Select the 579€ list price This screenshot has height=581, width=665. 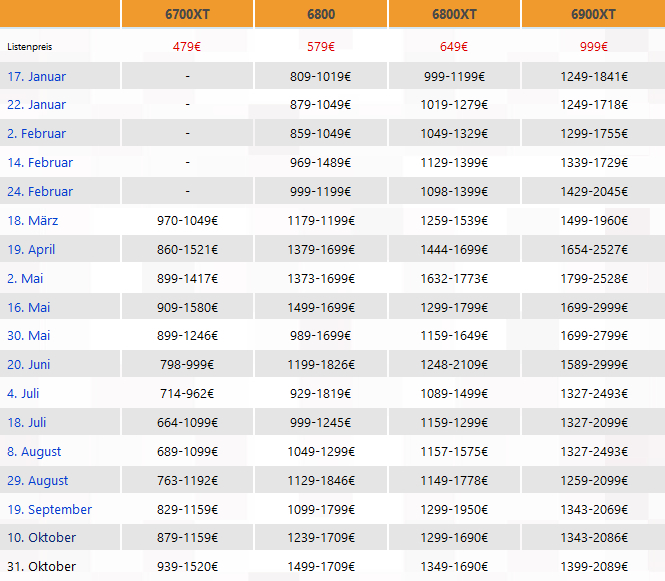point(321,47)
